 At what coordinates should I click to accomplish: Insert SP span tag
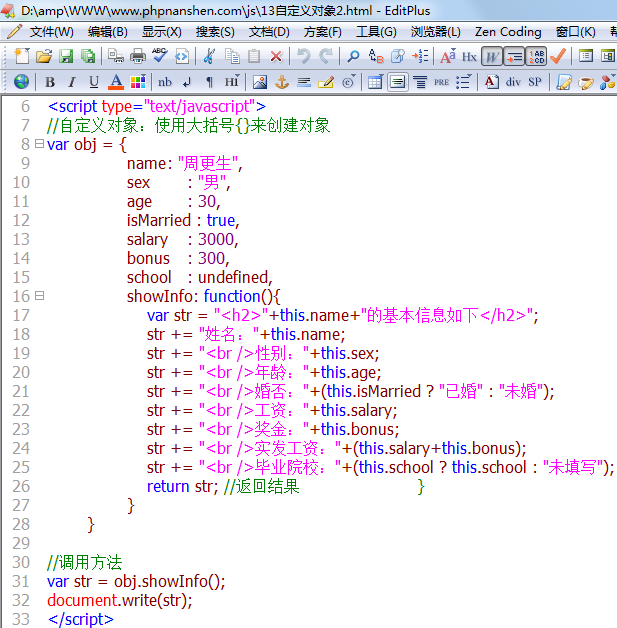click(535, 82)
